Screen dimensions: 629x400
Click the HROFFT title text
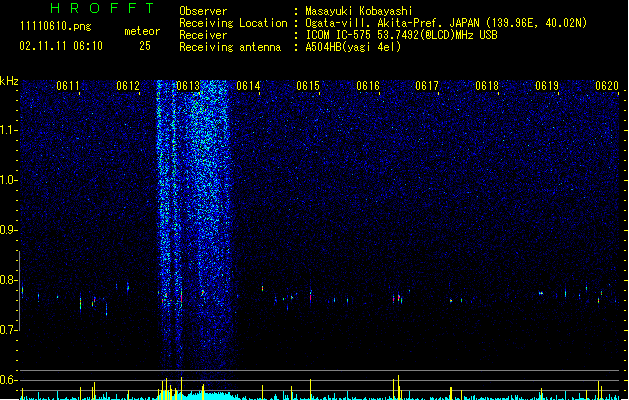[102, 8]
